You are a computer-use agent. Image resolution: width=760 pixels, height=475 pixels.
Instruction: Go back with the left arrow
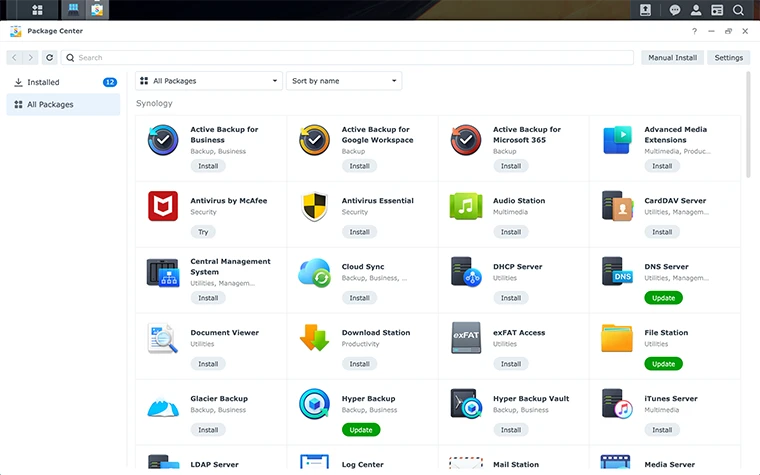15,58
